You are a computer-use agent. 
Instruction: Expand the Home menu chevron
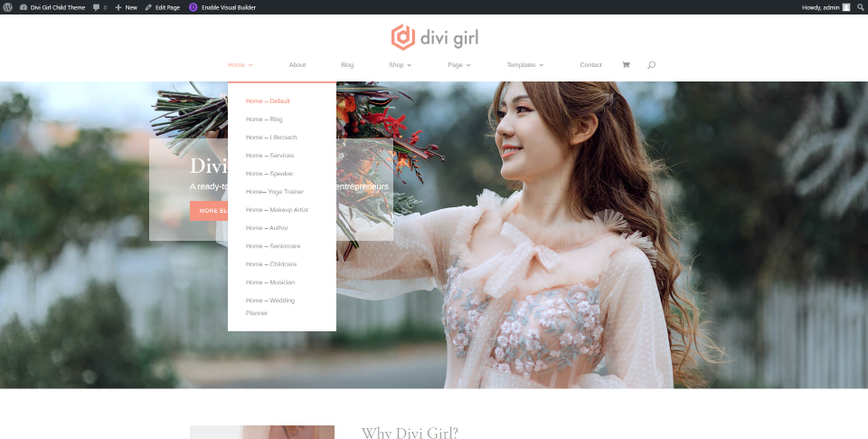coord(250,65)
